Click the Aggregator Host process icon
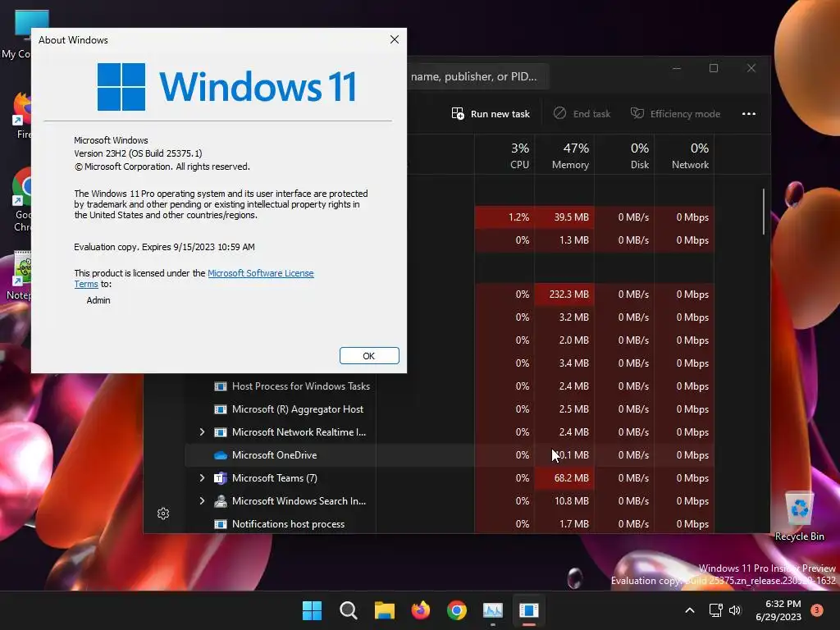This screenshot has height=630, width=840. click(x=220, y=409)
